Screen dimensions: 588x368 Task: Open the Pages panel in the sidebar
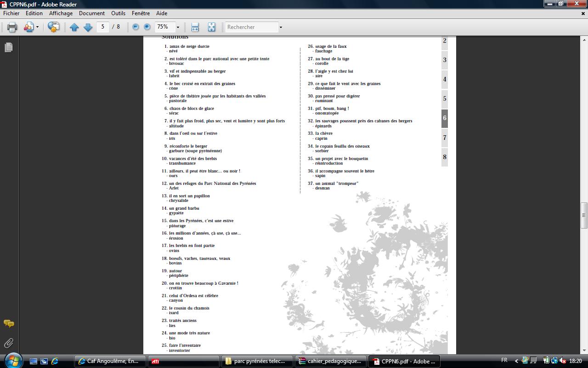(9, 47)
